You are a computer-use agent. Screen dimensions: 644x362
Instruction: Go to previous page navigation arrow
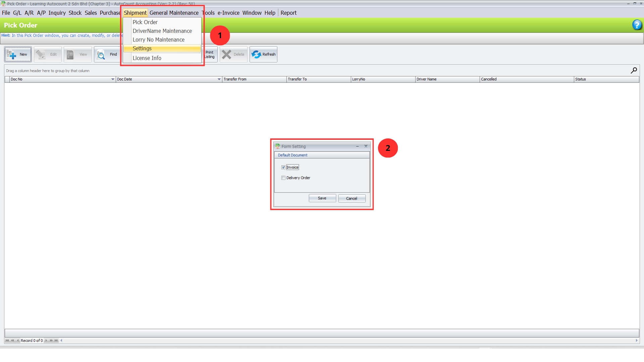(x=12, y=341)
